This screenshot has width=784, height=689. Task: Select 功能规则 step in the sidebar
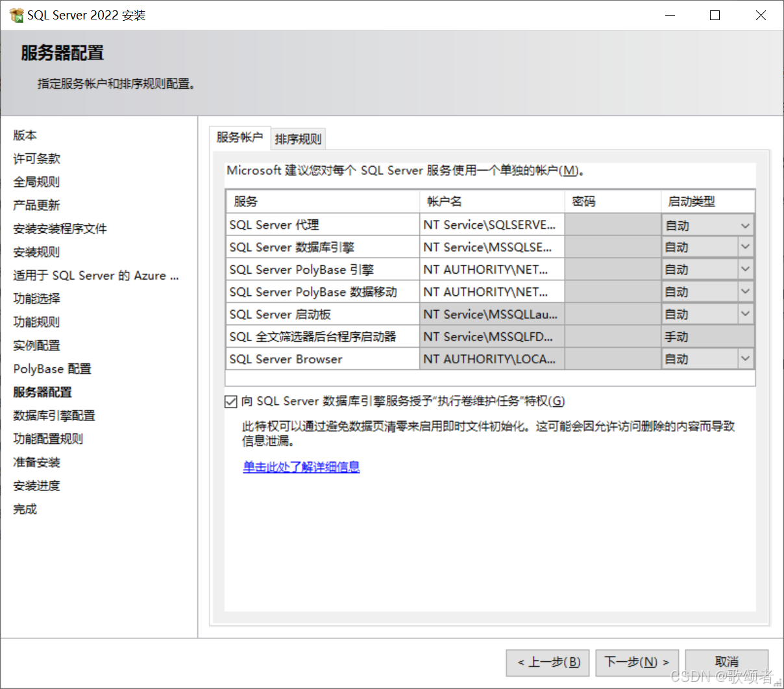37,322
